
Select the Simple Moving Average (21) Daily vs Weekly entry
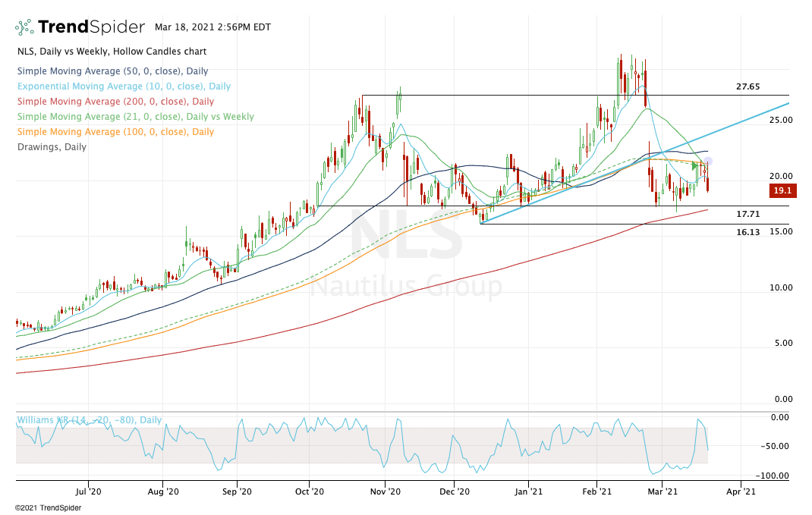[136, 117]
